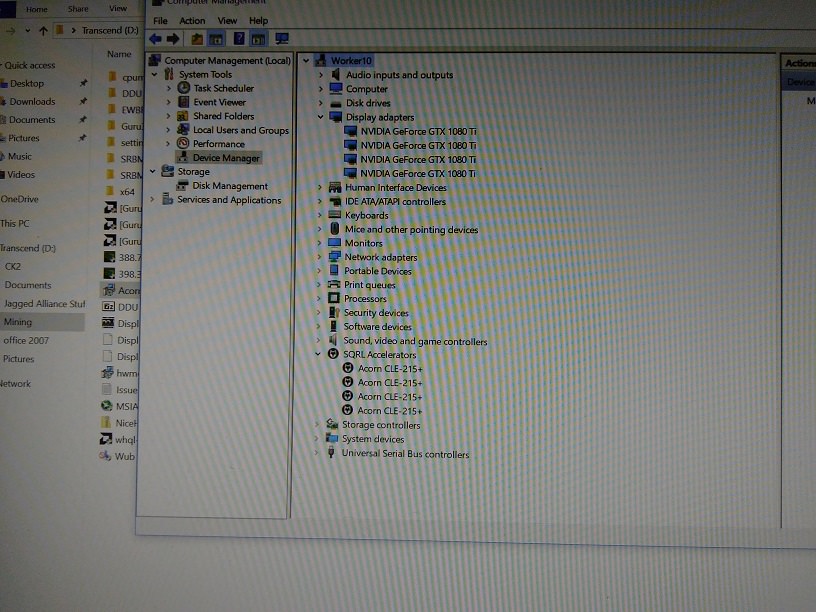Open the Help menu

click(x=258, y=21)
